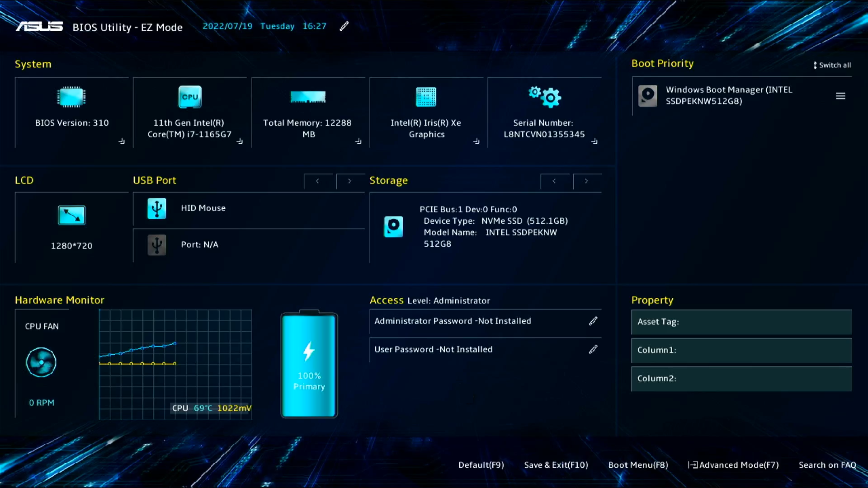Click the LCD resolution display icon
Image resolution: width=868 pixels, height=488 pixels.
71,215
